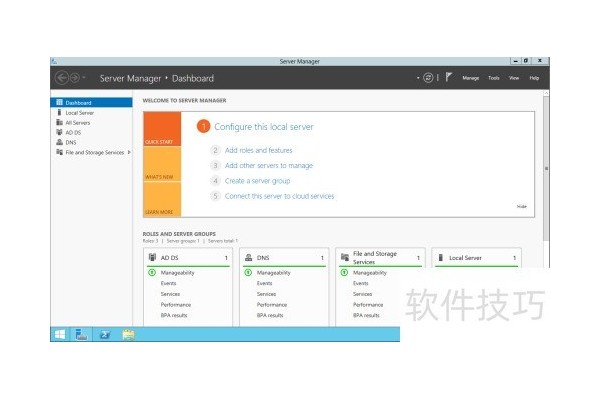Open the notifications flag icon
600x400 pixels.
pyautogui.click(x=449, y=77)
